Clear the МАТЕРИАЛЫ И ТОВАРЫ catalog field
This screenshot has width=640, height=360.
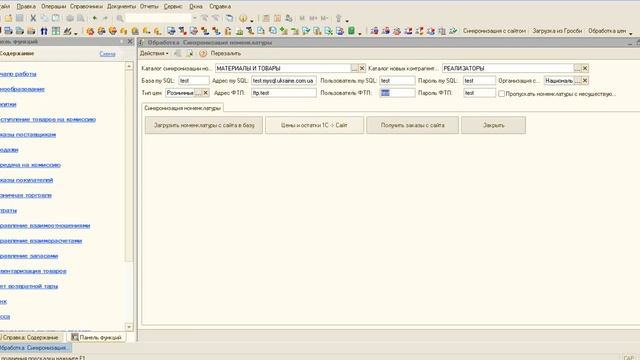[362, 68]
